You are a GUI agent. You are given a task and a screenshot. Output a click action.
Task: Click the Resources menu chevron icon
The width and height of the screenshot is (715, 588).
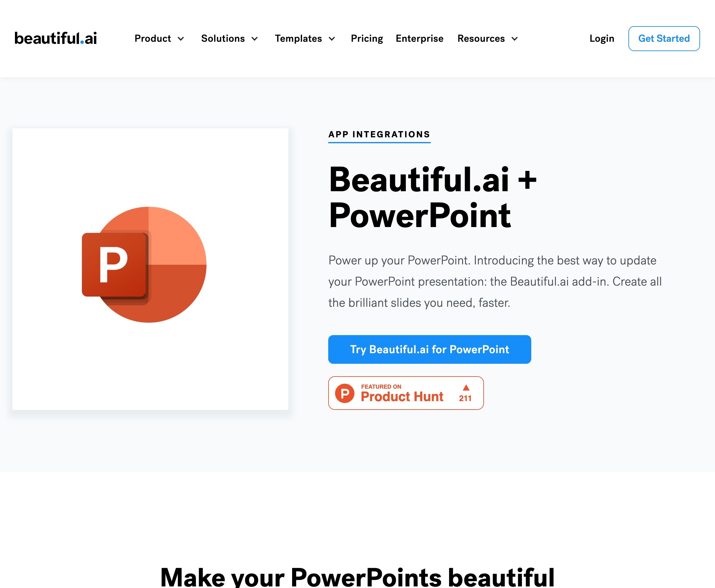[x=515, y=39]
